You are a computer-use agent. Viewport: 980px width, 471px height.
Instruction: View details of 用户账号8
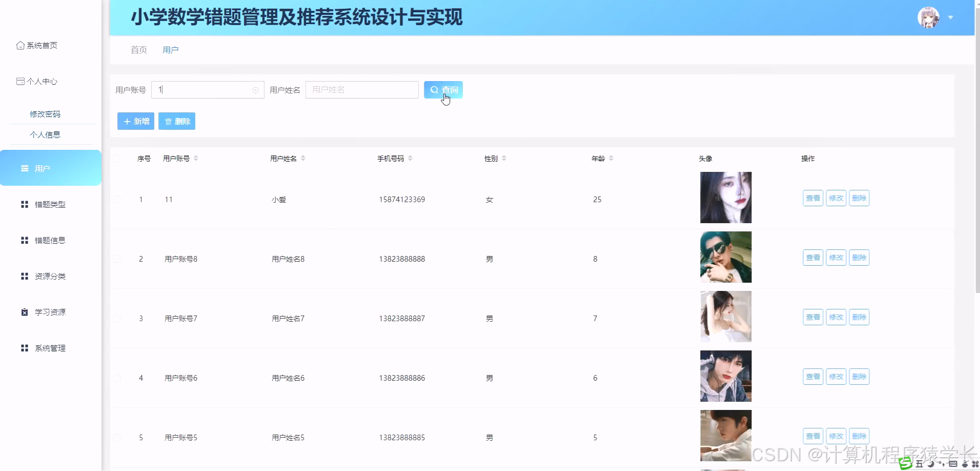tap(813, 258)
